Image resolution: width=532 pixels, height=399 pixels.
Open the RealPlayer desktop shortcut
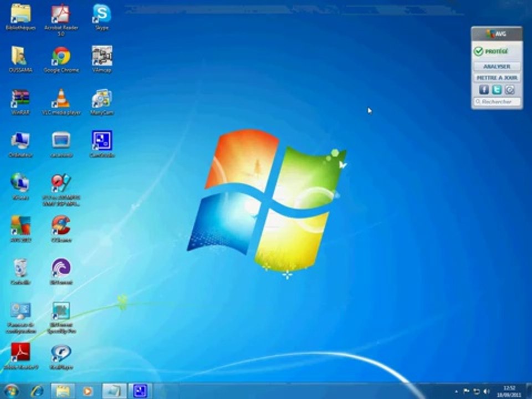[61, 356]
